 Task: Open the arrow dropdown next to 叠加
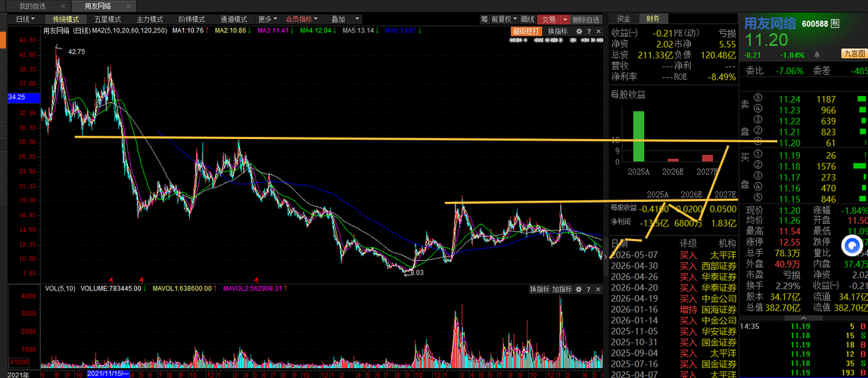(x=357, y=19)
